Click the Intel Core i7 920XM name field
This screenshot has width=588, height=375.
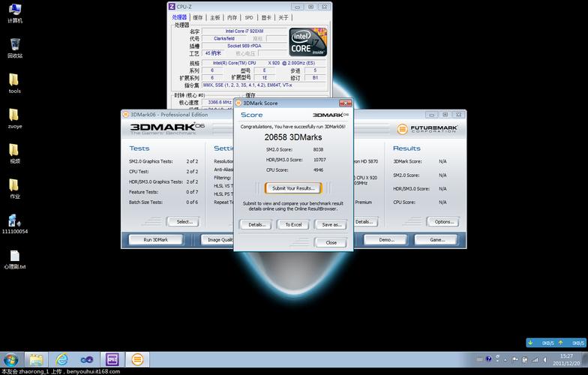(244, 31)
